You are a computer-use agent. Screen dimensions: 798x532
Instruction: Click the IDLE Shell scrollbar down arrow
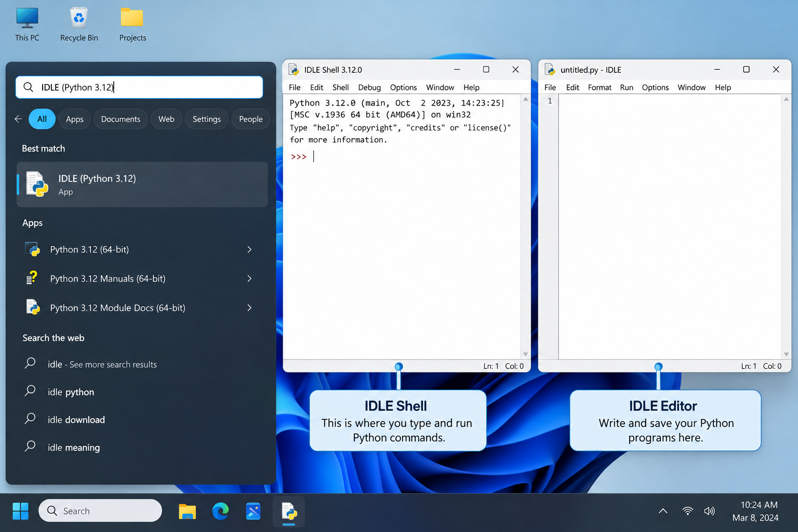click(525, 354)
